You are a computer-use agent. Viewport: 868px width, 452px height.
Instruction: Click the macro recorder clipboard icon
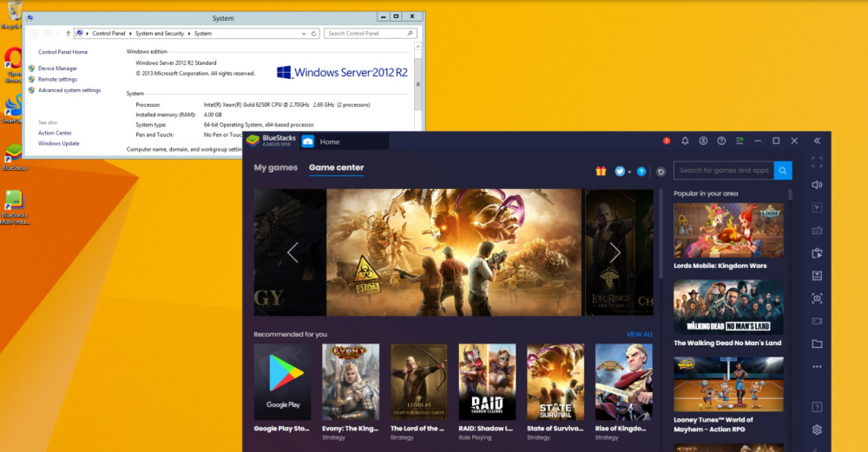point(817,252)
